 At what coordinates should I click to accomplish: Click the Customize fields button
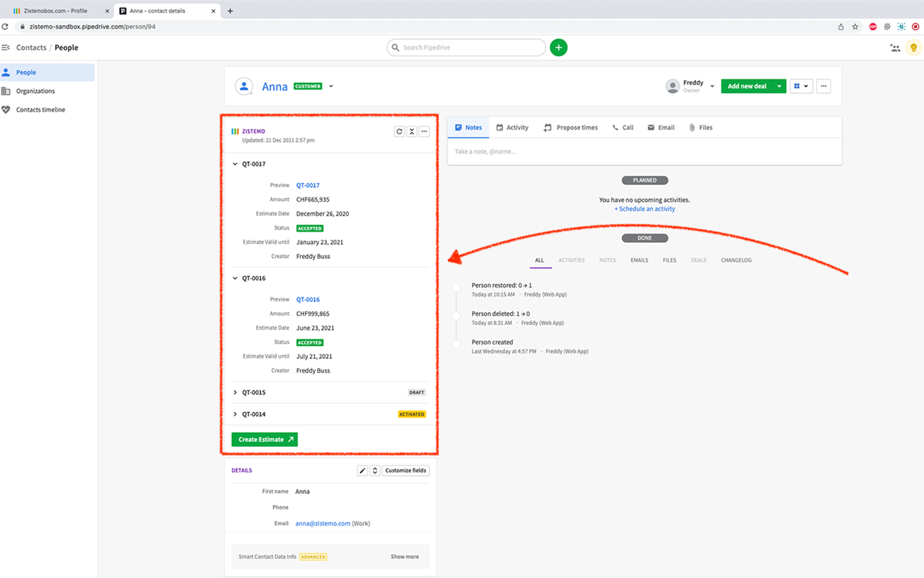tap(406, 471)
